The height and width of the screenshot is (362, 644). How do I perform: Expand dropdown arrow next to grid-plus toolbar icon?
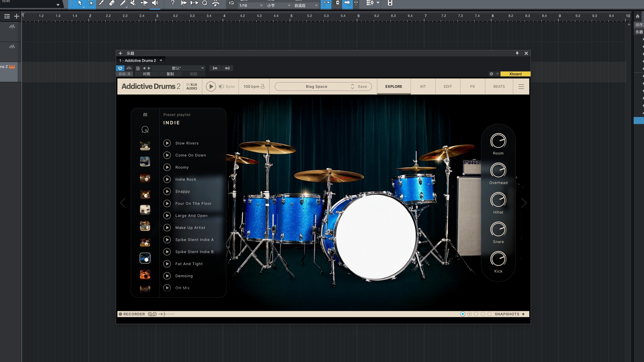(x=378, y=3)
